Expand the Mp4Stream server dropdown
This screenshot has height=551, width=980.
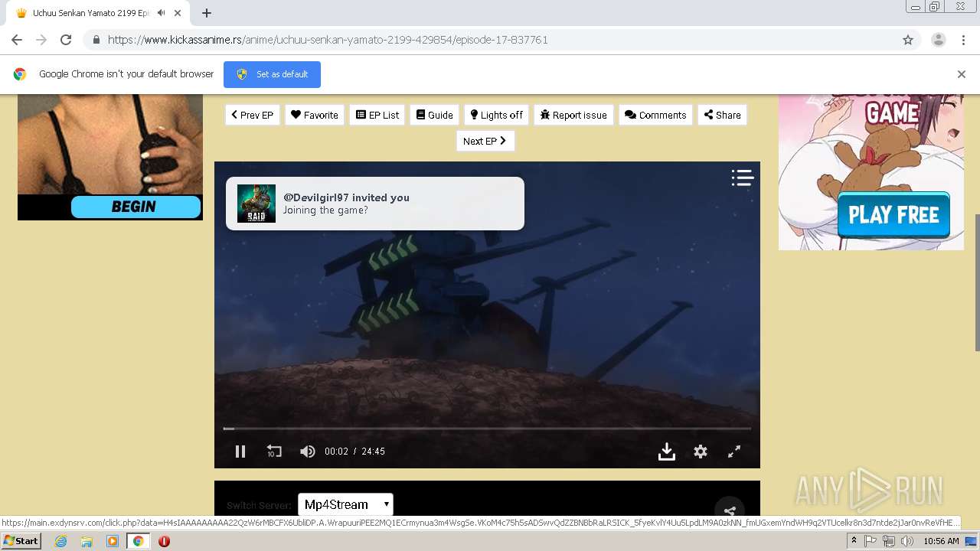tap(345, 504)
